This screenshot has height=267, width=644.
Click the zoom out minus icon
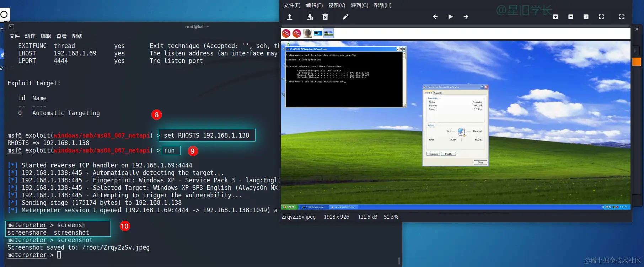571,17
